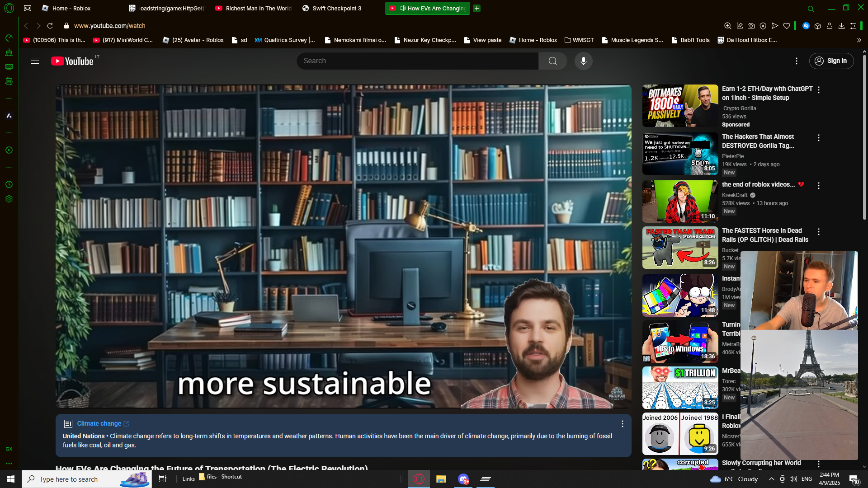Click the page vertical scrollbar
The height and width of the screenshot is (488, 868).
[x=864, y=138]
